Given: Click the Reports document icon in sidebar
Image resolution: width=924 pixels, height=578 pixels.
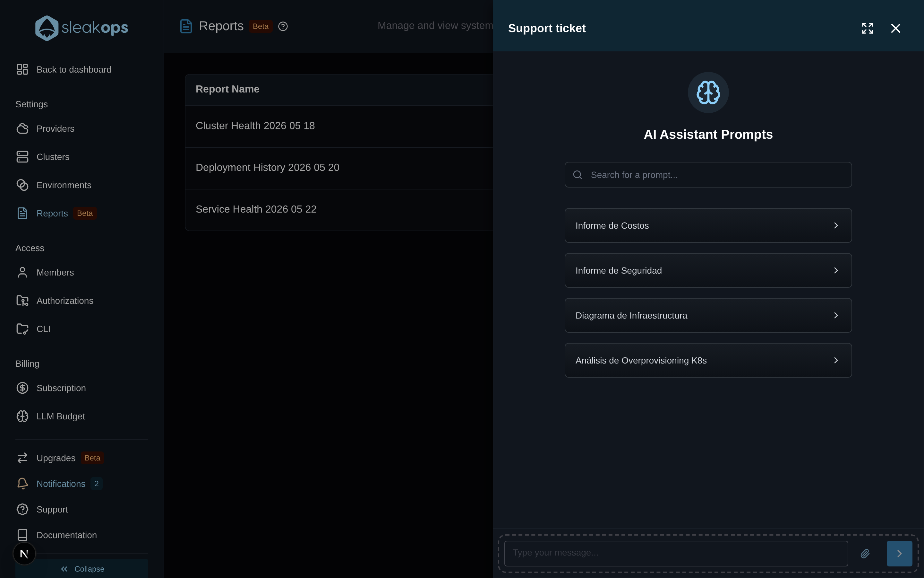Looking at the screenshot, I should (x=22, y=213).
